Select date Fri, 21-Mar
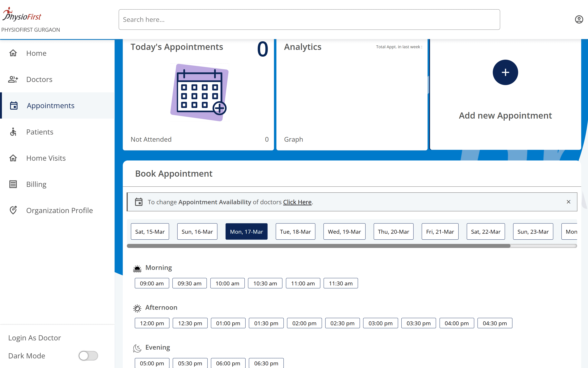 click(440, 231)
